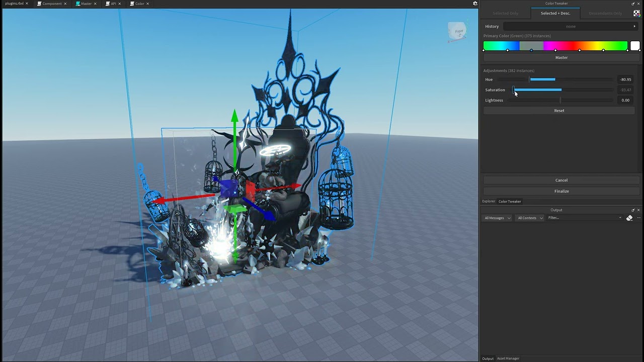The height and width of the screenshot is (362, 644).
Task: Click the checkered color palette icon
Action: pyautogui.click(x=636, y=13)
